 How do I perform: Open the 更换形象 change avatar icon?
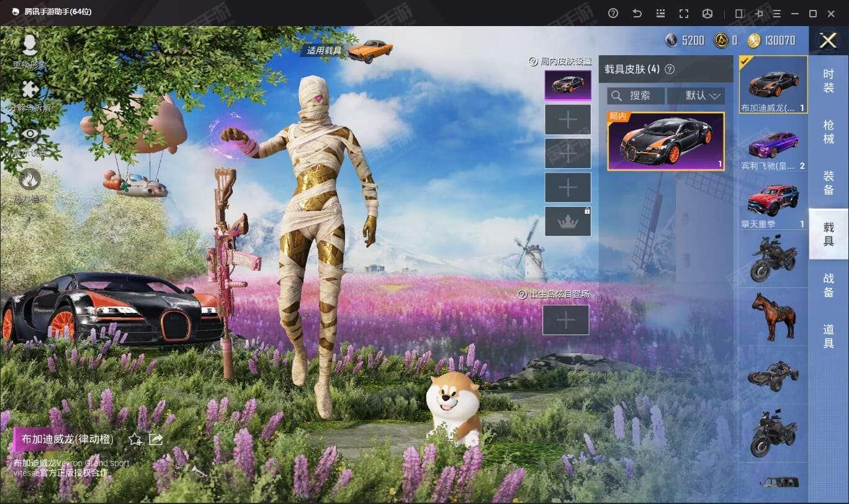[x=29, y=45]
